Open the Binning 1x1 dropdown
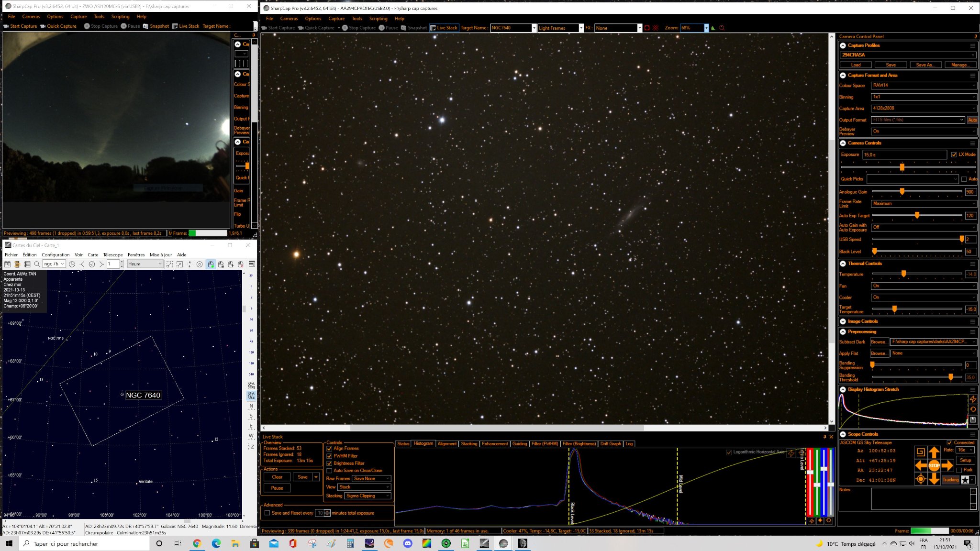This screenshot has height=551, width=980. (924, 97)
